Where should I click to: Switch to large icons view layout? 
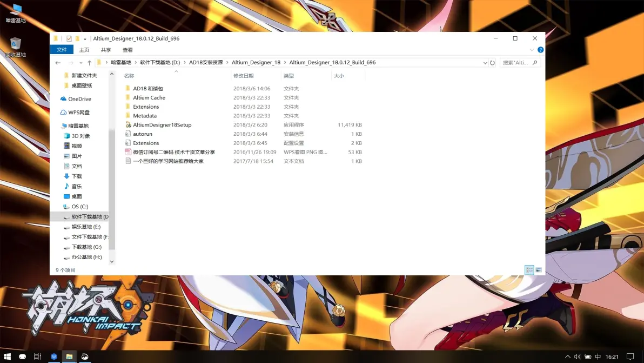[539, 270]
